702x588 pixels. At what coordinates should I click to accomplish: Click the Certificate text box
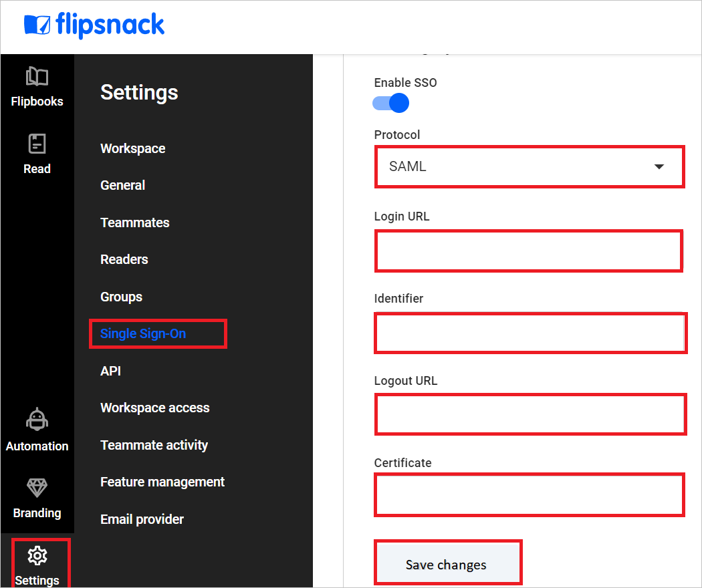coord(529,494)
